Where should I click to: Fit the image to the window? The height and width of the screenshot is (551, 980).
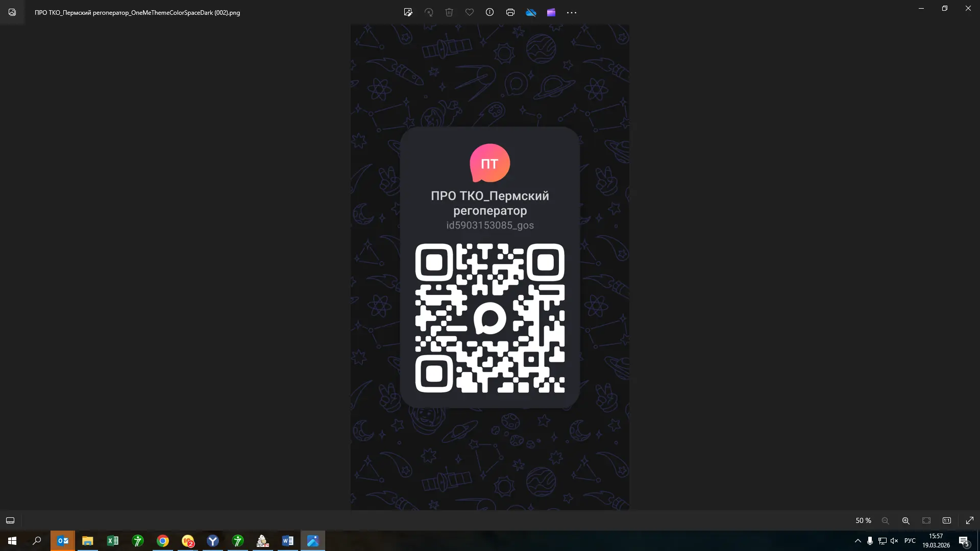point(926,520)
